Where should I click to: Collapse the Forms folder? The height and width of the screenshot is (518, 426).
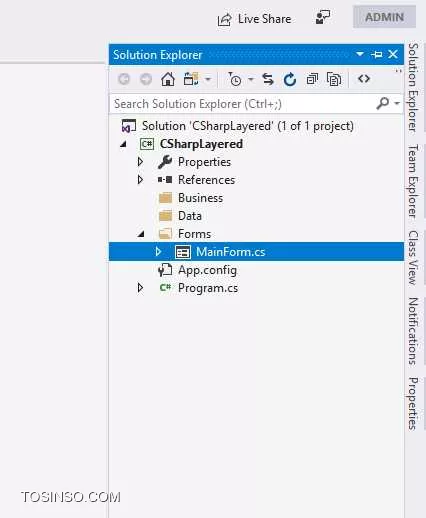click(x=141, y=234)
